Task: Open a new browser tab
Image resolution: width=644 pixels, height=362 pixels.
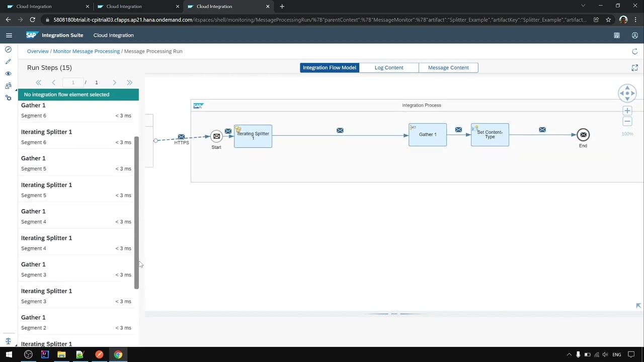Action: pyautogui.click(x=282, y=7)
